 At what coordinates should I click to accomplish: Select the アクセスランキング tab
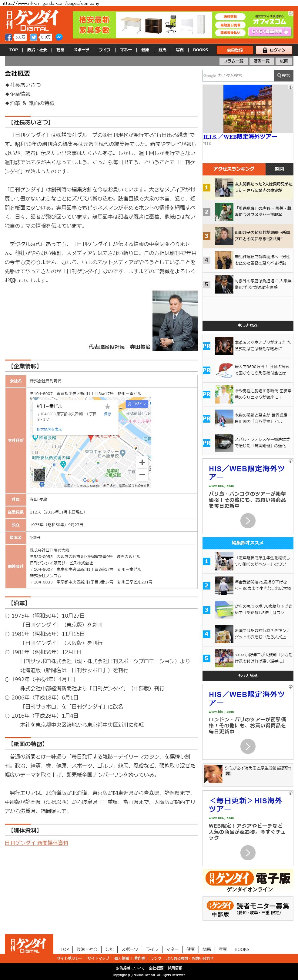[x=234, y=169]
